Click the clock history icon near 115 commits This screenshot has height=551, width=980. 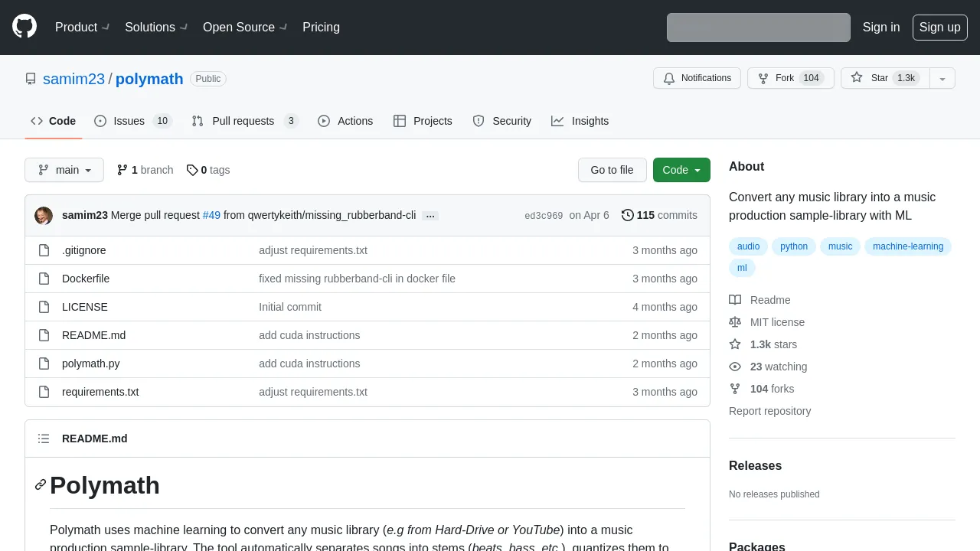(x=628, y=215)
